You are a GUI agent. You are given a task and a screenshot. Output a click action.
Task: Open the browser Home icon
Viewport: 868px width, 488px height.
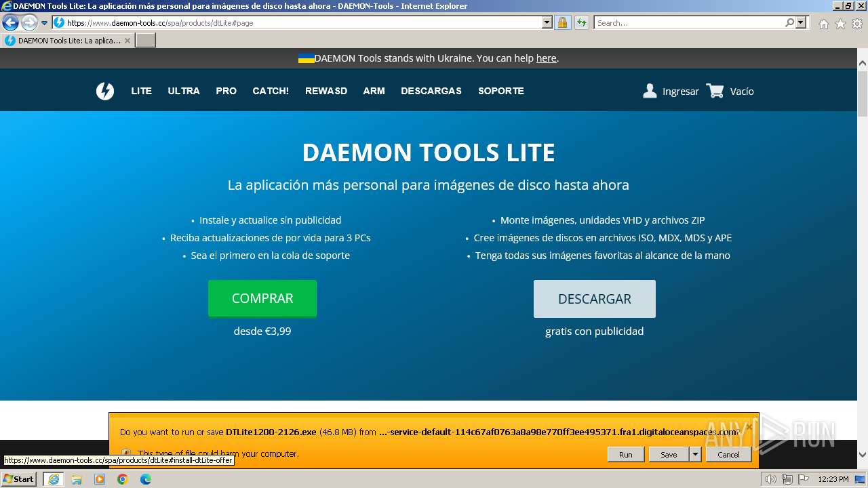tap(823, 24)
